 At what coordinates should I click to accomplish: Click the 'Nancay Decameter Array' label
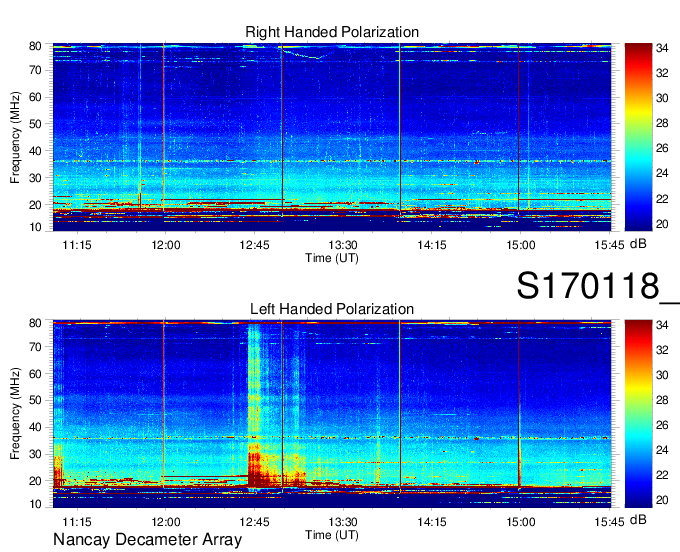click(x=147, y=540)
